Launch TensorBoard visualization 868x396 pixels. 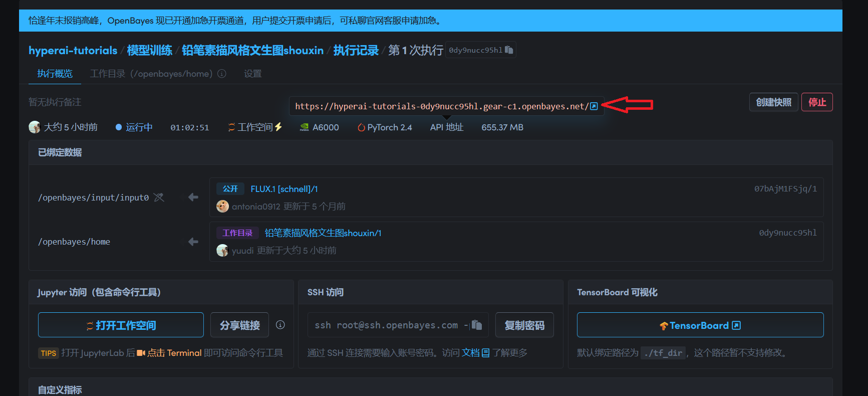700,325
